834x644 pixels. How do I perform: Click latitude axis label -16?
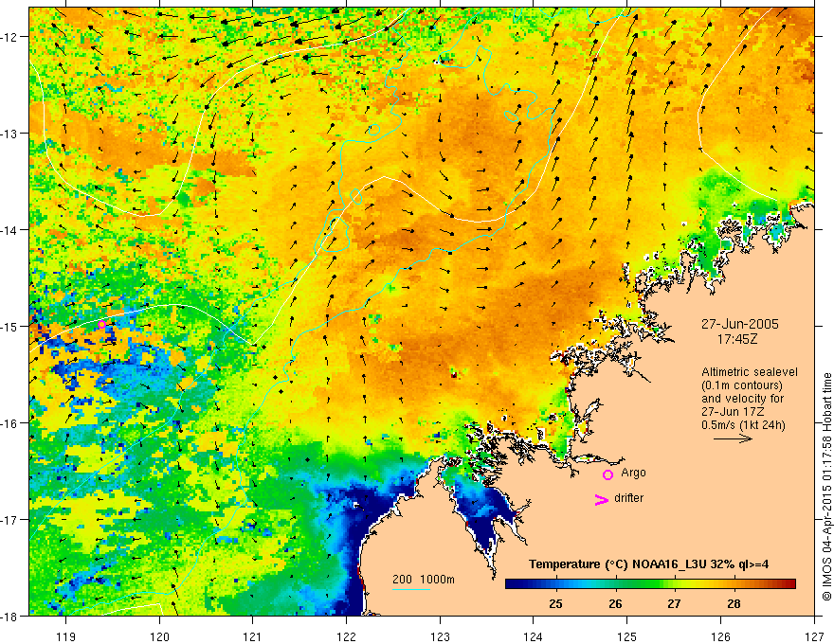10,423
